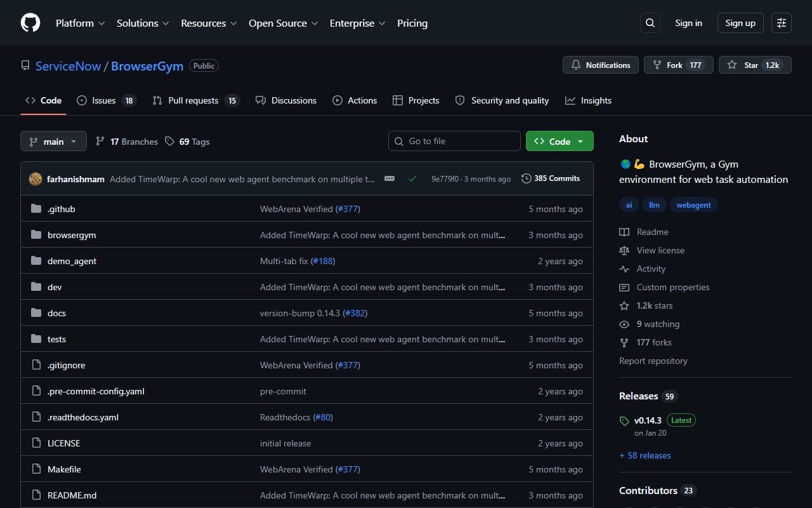View the 177 forks link
Image resolution: width=812 pixels, height=508 pixels.
[x=646, y=342]
